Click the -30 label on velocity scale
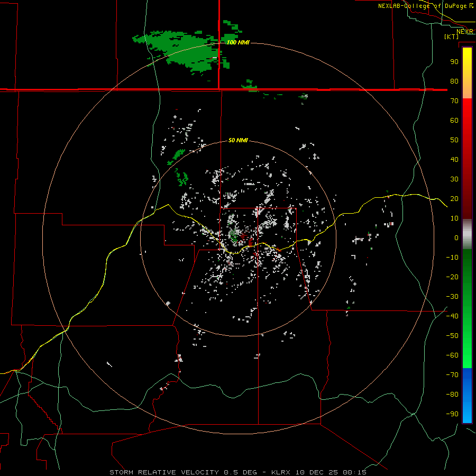 point(452,297)
